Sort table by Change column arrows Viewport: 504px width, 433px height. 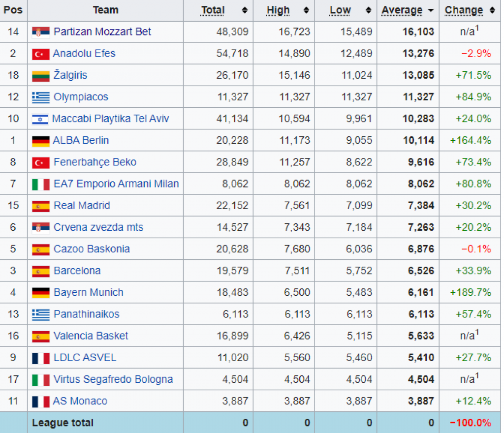[492, 10]
